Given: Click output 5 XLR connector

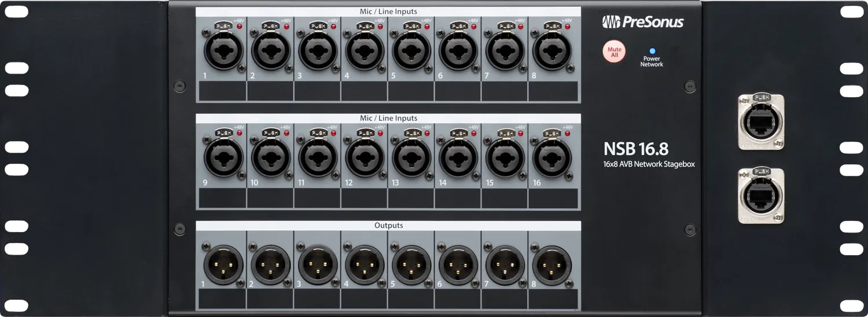Looking at the screenshot, I should [x=411, y=265].
